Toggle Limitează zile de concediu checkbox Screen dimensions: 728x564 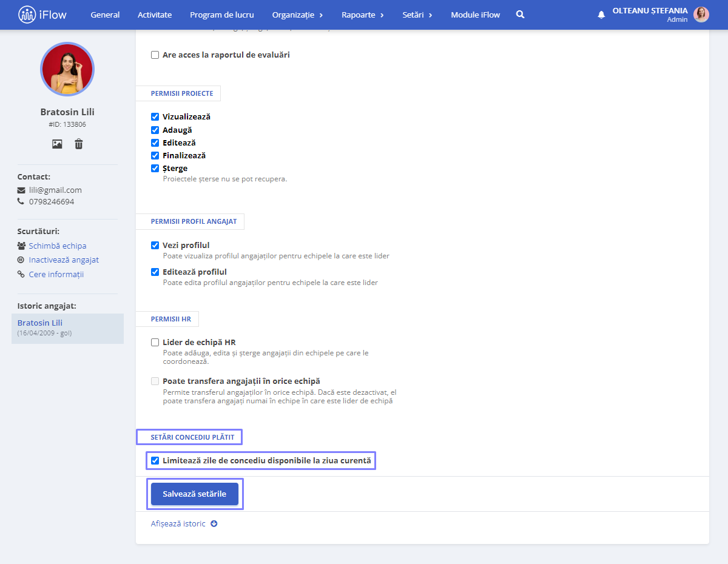pyautogui.click(x=155, y=460)
